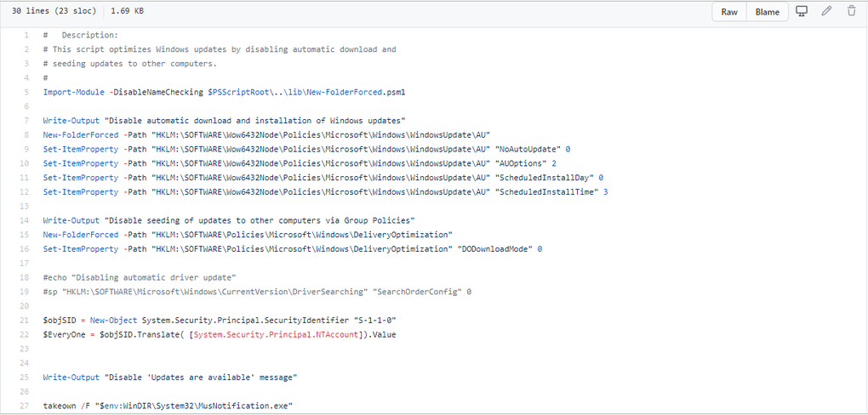Viewport: 868px width, 415px height.
Task: Select line number 19
Action: click(x=25, y=292)
